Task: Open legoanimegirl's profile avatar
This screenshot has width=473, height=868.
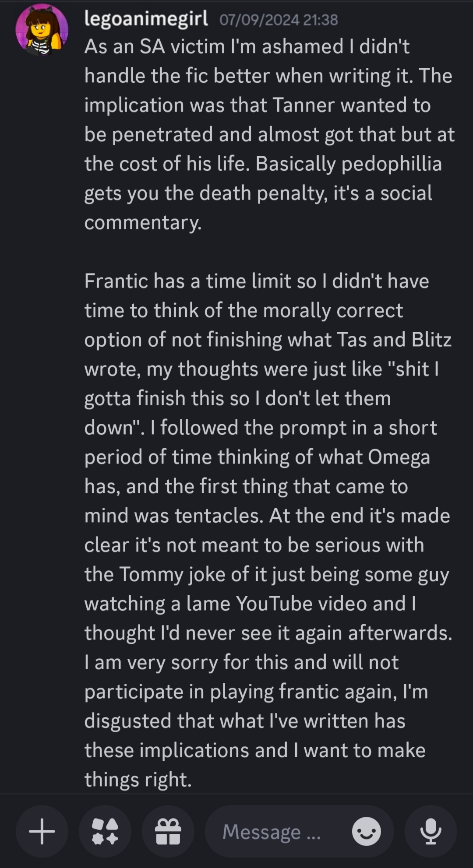Action: [x=42, y=30]
